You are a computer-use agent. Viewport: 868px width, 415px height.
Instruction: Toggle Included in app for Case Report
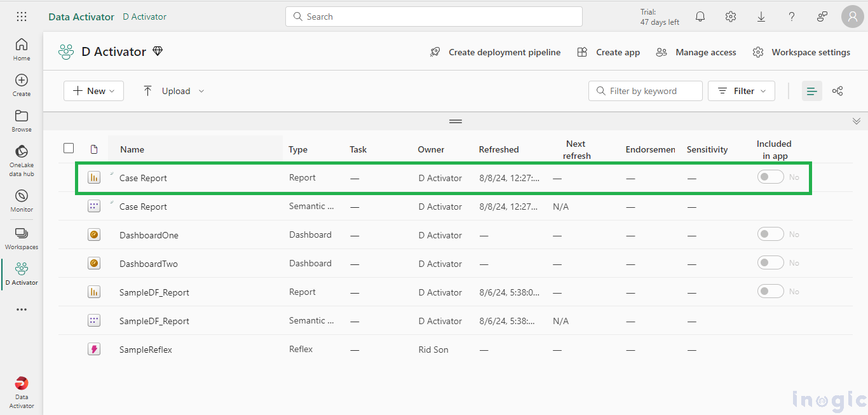point(770,177)
